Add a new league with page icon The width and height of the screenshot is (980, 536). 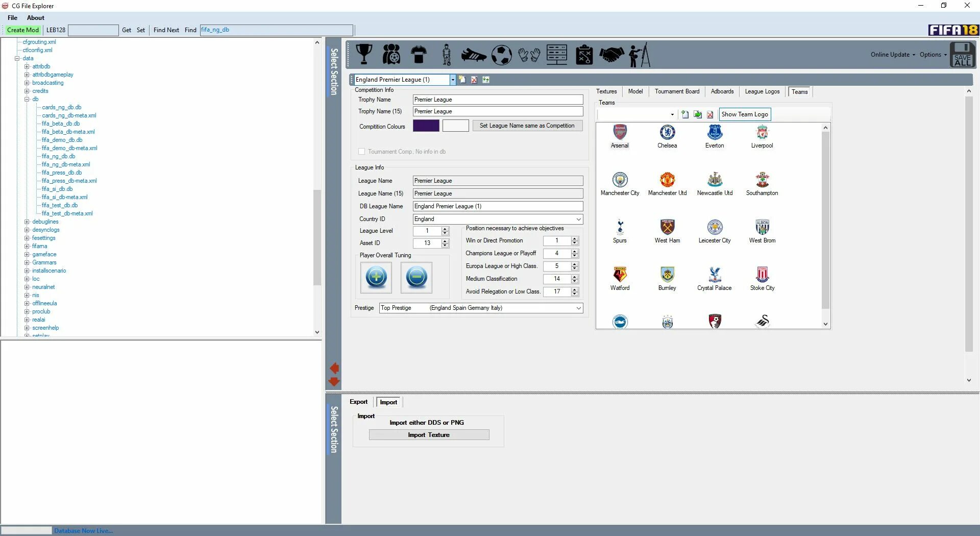click(462, 80)
